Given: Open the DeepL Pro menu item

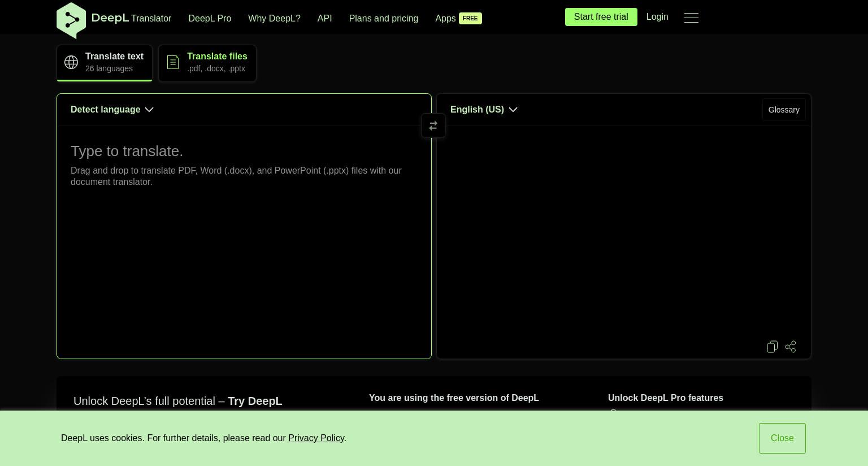Looking at the screenshot, I should click(210, 18).
